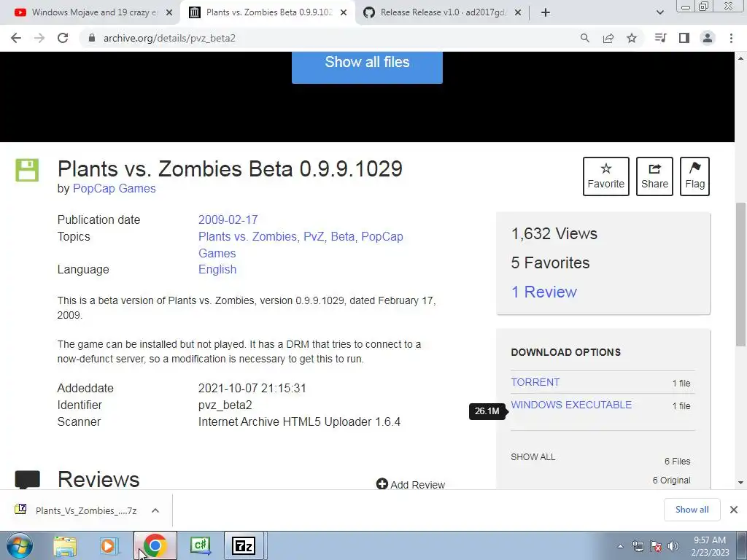
Task: Open the Chrome three-dot menu
Action: [x=731, y=38]
